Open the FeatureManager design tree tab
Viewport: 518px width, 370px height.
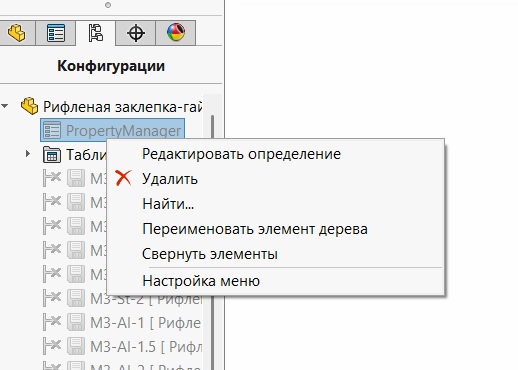[x=17, y=33]
